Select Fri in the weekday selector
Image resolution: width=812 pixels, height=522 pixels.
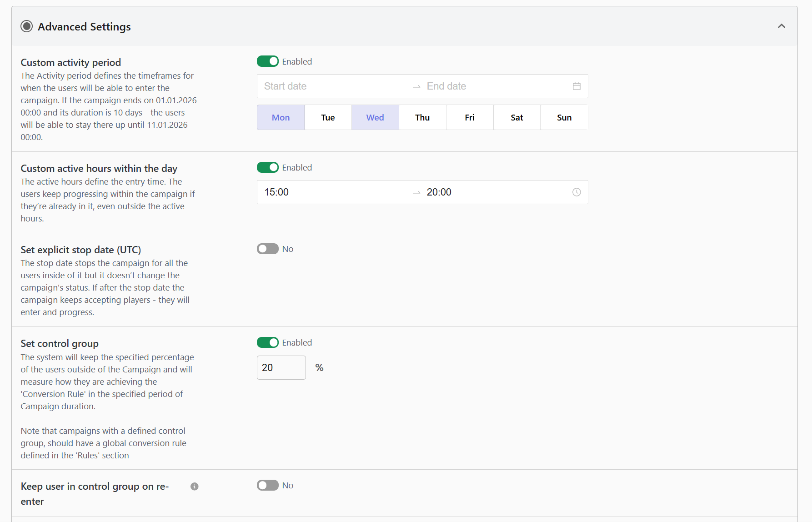click(x=470, y=117)
